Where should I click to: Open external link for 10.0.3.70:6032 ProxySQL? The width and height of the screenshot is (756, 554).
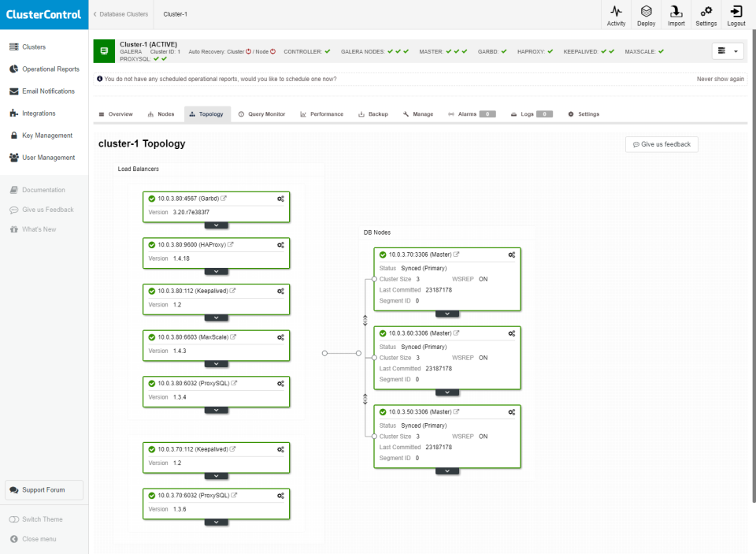click(x=234, y=495)
